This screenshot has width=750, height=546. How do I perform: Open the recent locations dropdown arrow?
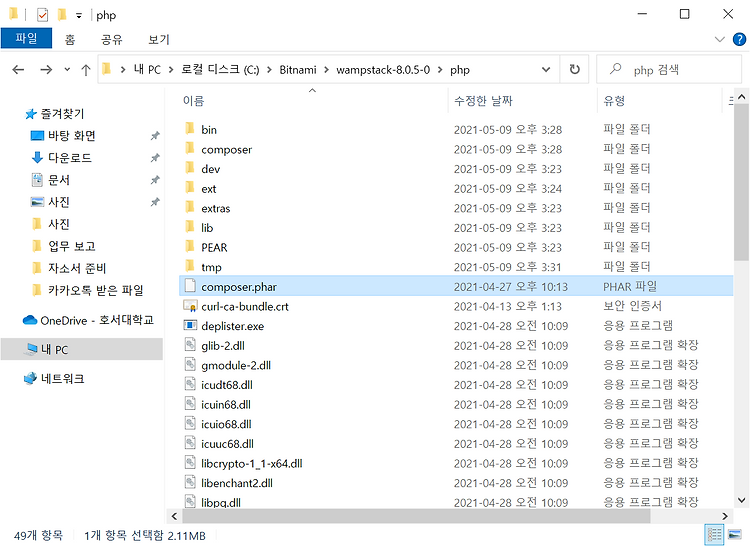click(67, 70)
